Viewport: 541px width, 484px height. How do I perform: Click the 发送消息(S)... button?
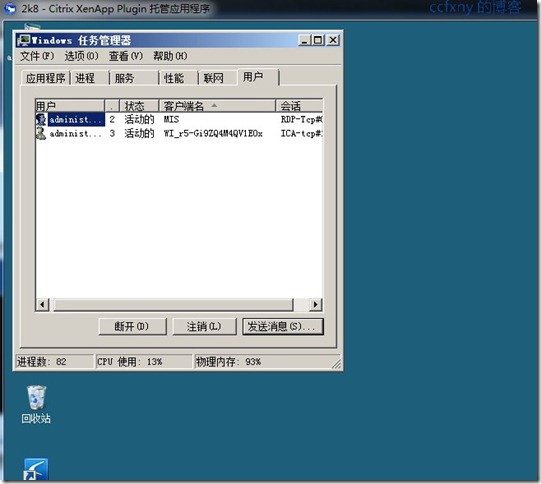click(283, 326)
